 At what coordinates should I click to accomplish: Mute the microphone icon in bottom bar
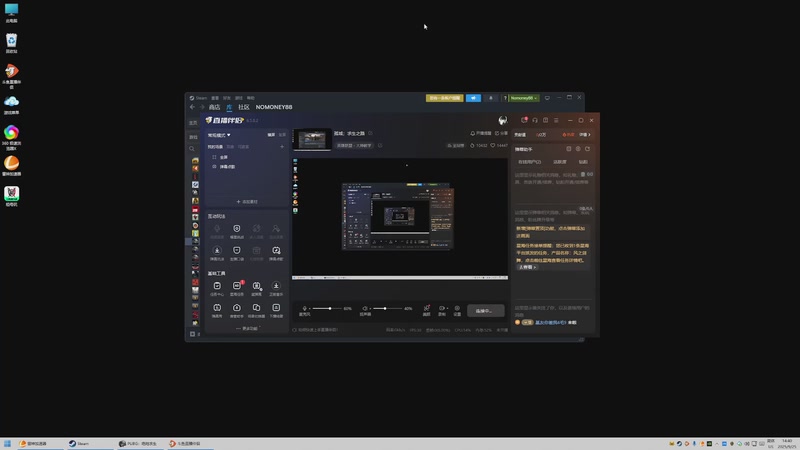point(305,308)
